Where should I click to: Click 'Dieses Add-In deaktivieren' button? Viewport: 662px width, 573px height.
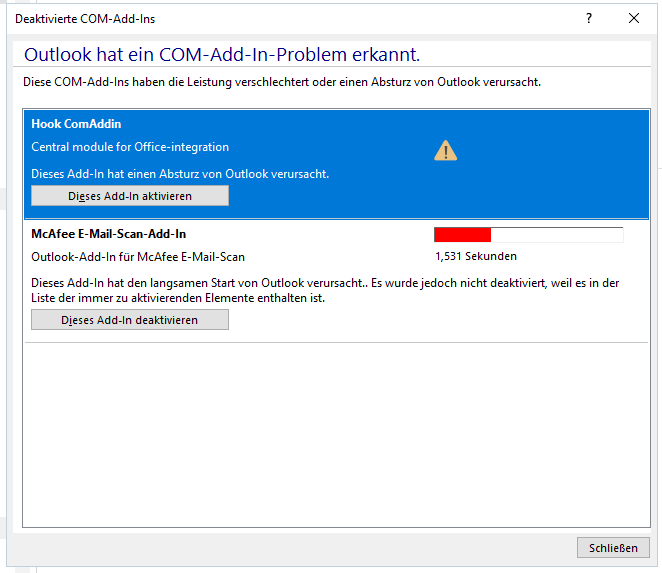click(130, 320)
